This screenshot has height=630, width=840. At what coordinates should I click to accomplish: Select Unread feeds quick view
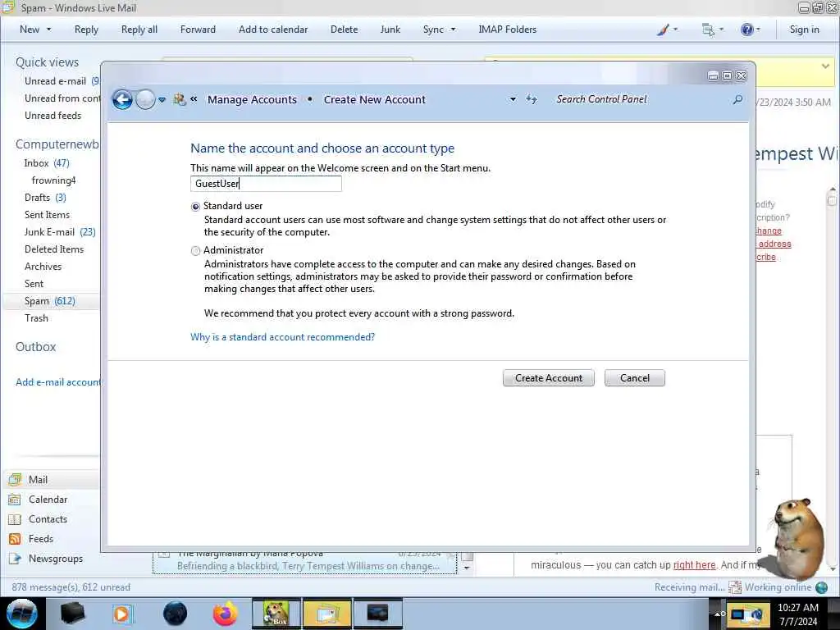(x=53, y=115)
